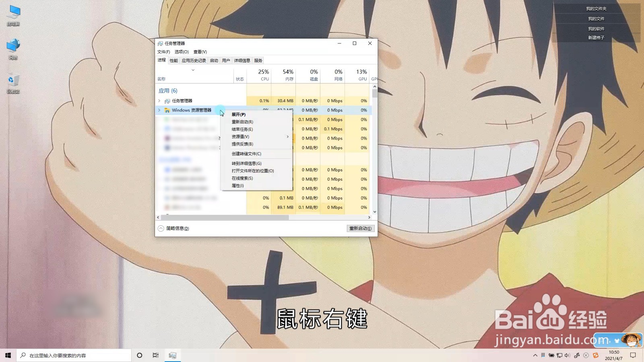The height and width of the screenshot is (362, 644).
Task: Click the horizontal scrollbar thumb in process list
Action: click(x=225, y=217)
